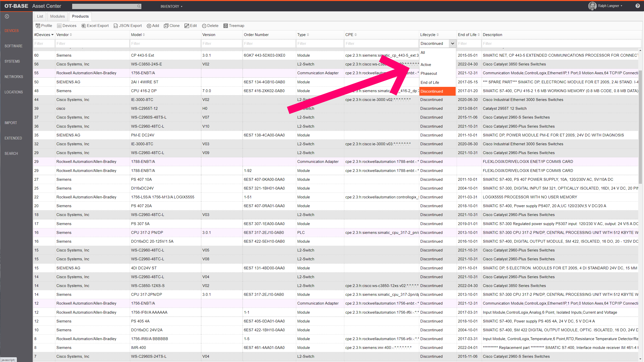
Task: Add a new product
Action: coord(153,26)
